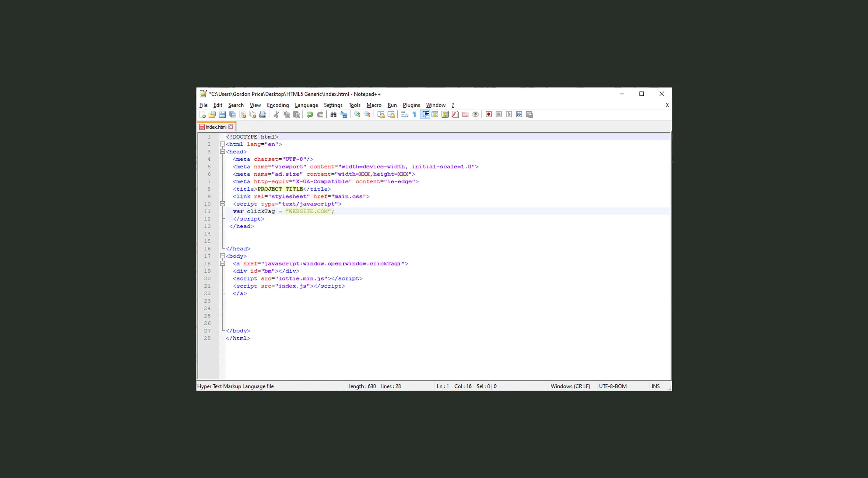This screenshot has height=478, width=868.
Task: Collapse the script block on line 10
Action: tap(223, 204)
